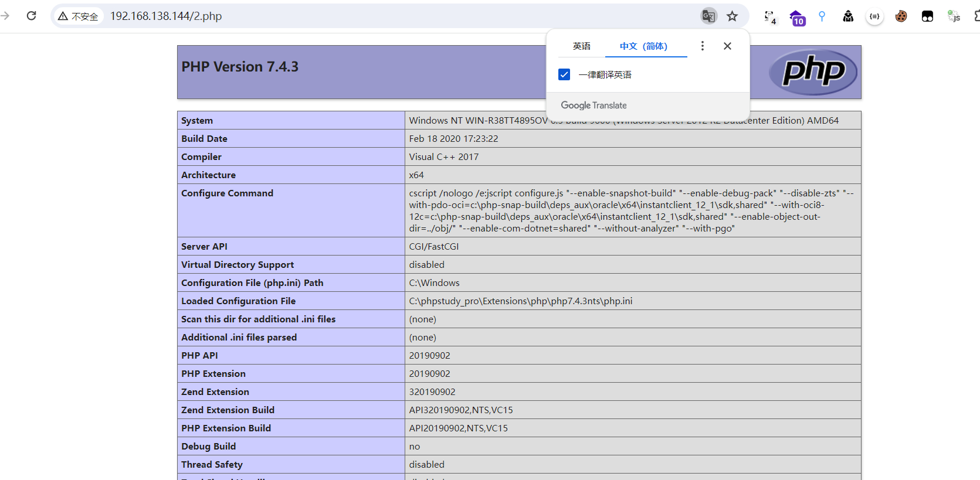The image size is (980, 480).
Task: Click the Debug Build value no
Action: tap(415, 447)
